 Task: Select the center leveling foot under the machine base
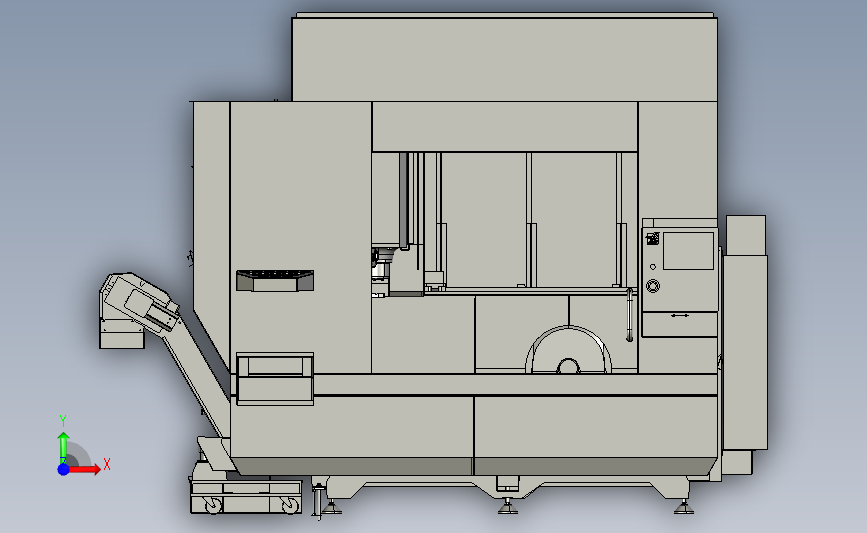(x=508, y=506)
